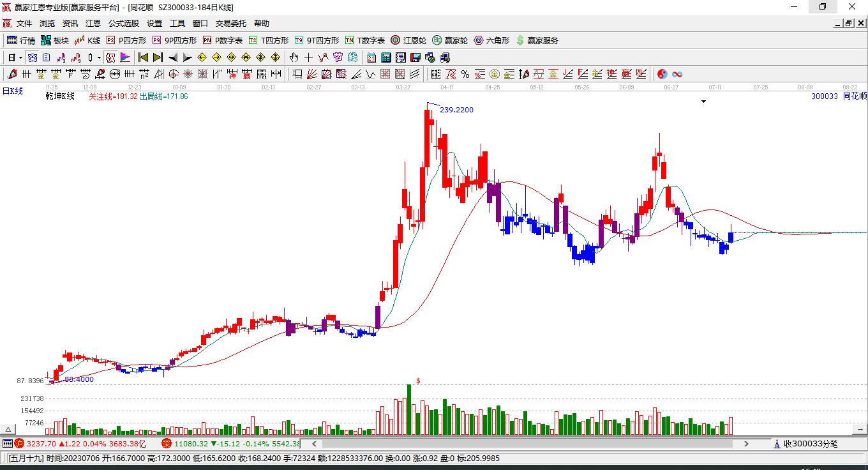Screen dimensions: 868x470
Task: Click the up triangle at chart bottom-left
Action: pos(9,429)
